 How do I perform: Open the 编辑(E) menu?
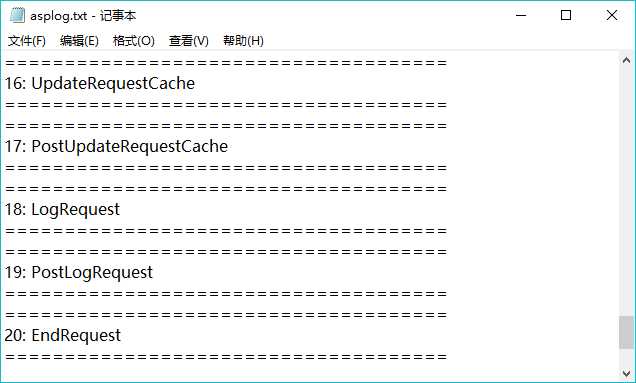click(x=79, y=41)
